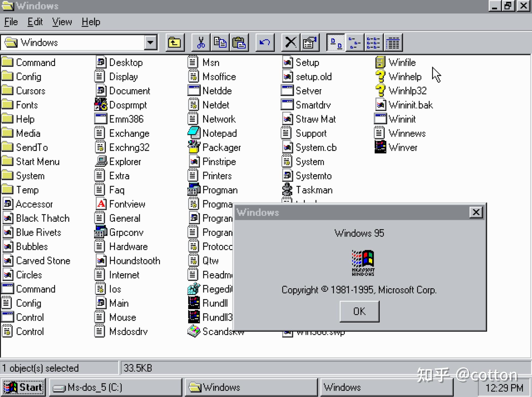Close the Windows 95 about dialog
Image resolution: width=532 pixels, height=397 pixels.
point(476,212)
